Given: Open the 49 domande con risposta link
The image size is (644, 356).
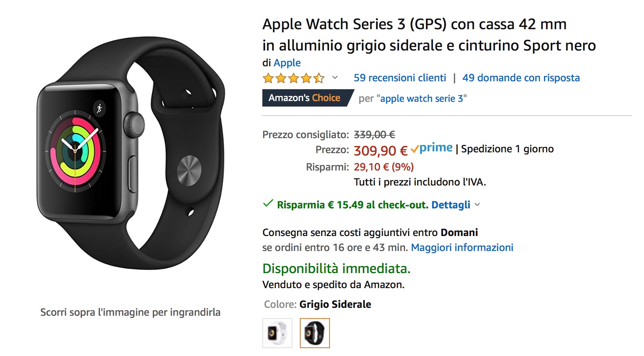Looking at the screenshot, I should [x=521, y=78].
